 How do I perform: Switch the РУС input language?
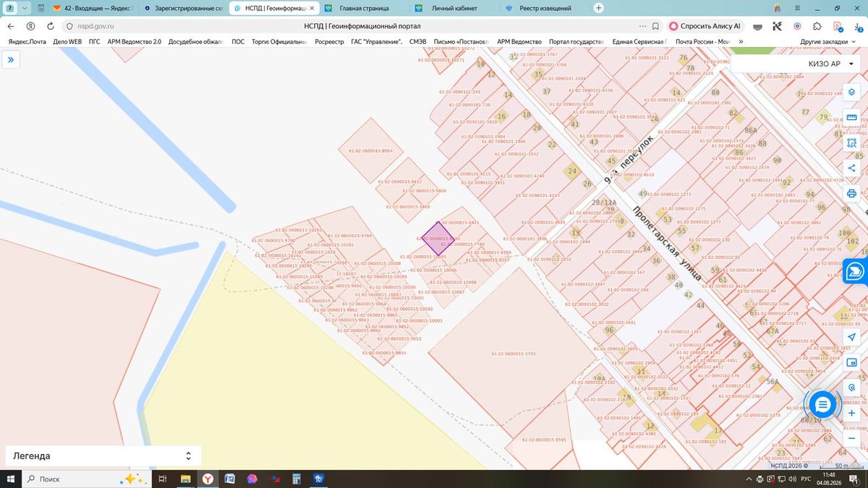pyautogui.click(x=804, y=479)
